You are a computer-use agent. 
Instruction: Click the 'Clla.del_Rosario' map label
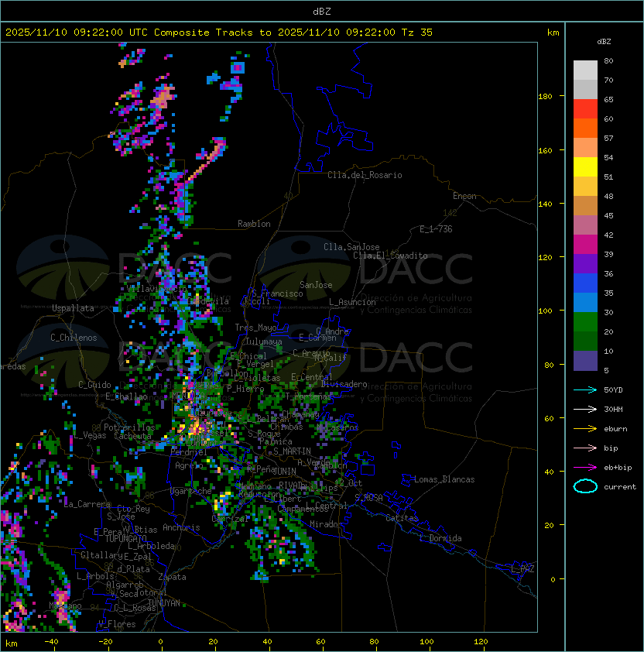(365, 175)
